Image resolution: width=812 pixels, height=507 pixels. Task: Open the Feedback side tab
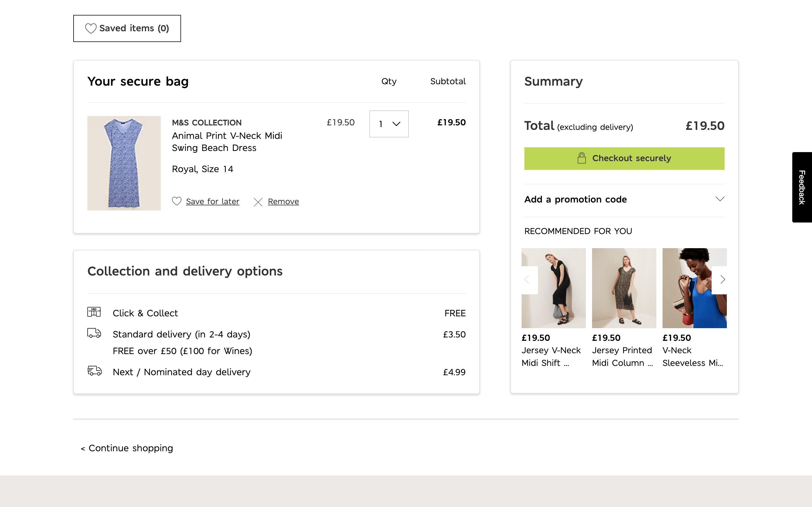pyautogui.click(x=802, y=187)
